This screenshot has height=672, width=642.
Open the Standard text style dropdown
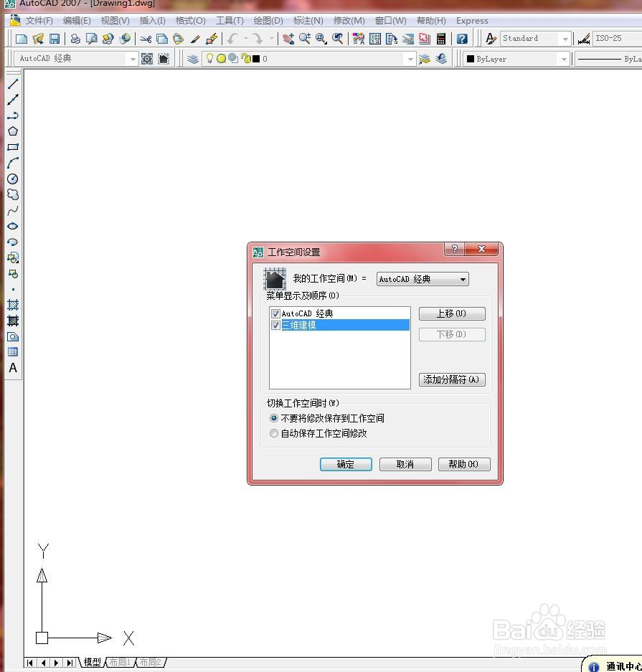point(565,39)
